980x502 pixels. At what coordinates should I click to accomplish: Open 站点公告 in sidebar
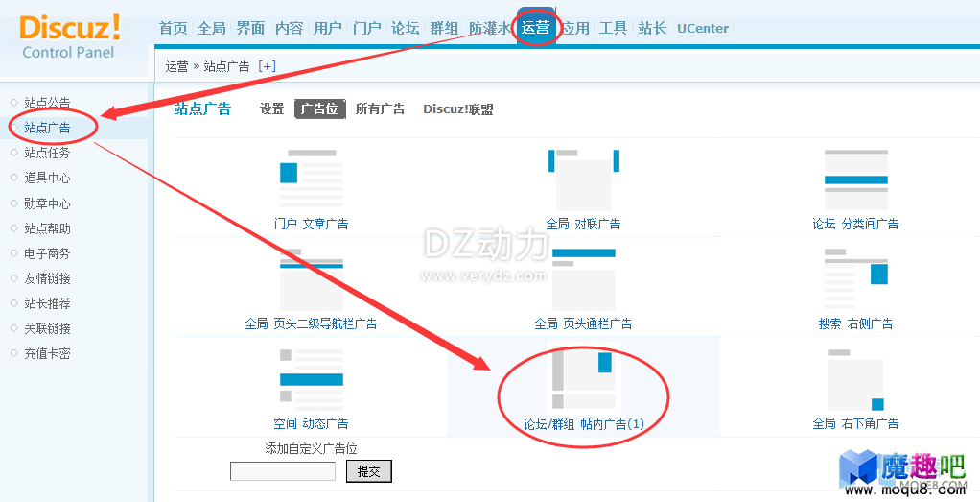point(48,103)
